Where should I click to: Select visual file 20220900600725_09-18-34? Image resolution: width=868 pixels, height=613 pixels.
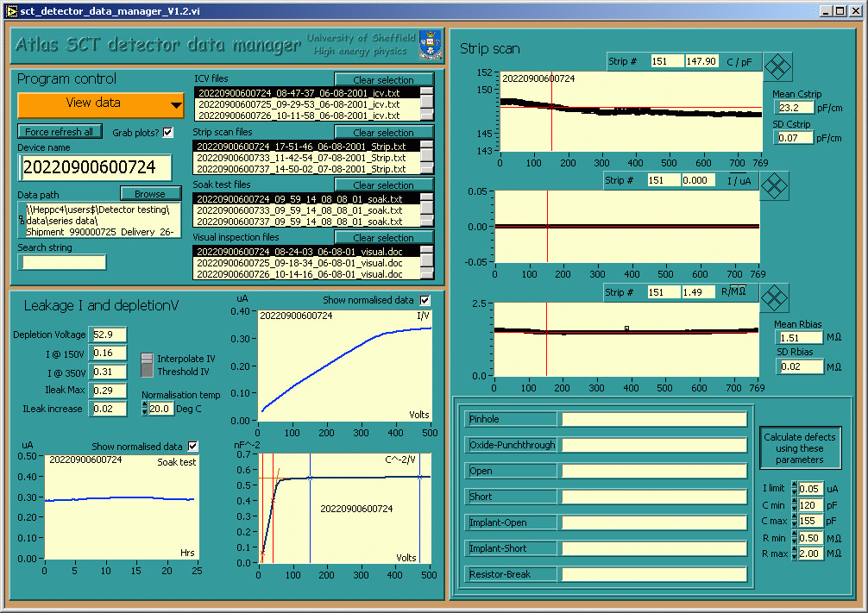coord(306,263)
